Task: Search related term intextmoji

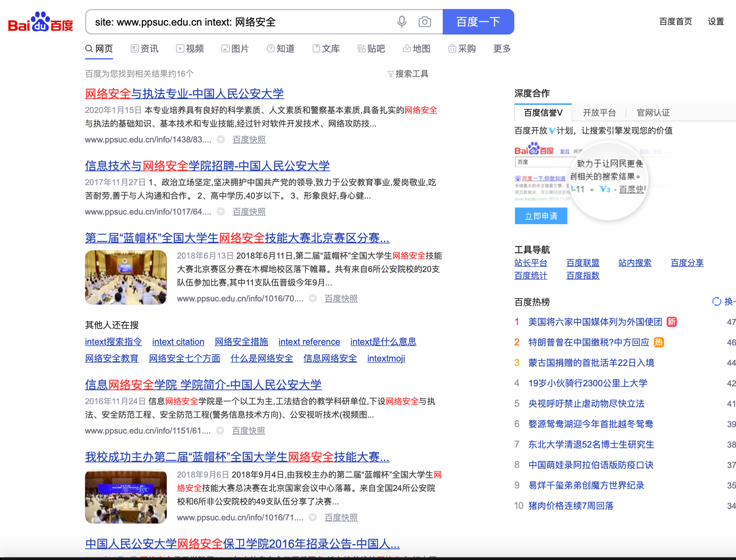Action: click(x=386, y=358)
